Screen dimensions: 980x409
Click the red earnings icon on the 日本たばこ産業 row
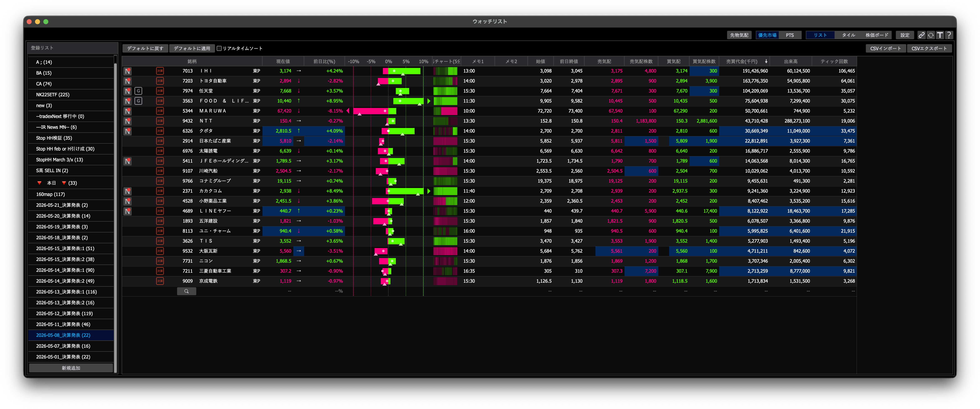[160, 141]
